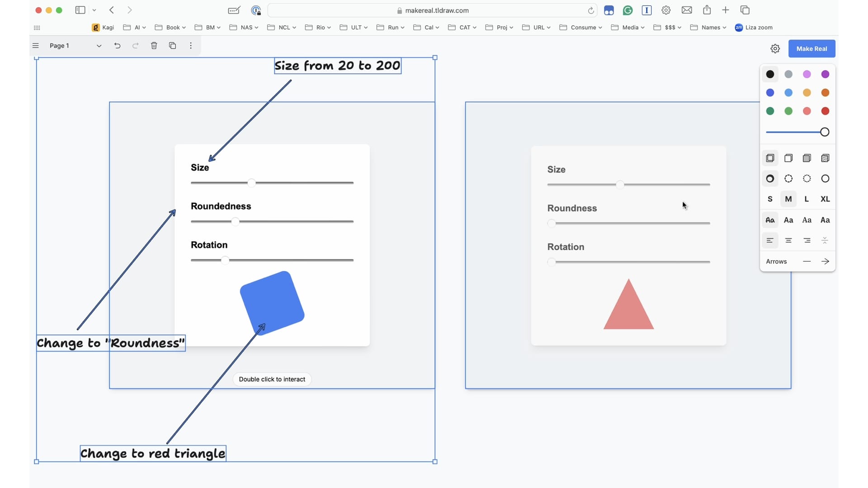This screenshot has height=488, width=868.
Task: Choose the dashed stroke style icon
Action: (x=788, y=178)
